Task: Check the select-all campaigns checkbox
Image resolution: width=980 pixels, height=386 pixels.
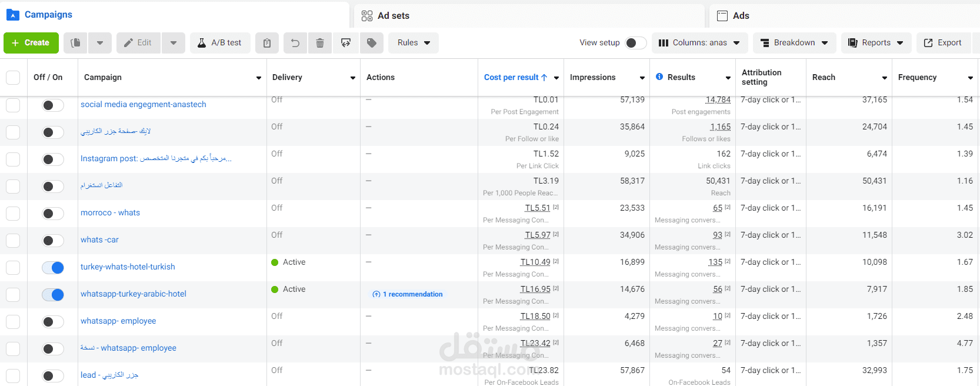Action: point(13,78)
